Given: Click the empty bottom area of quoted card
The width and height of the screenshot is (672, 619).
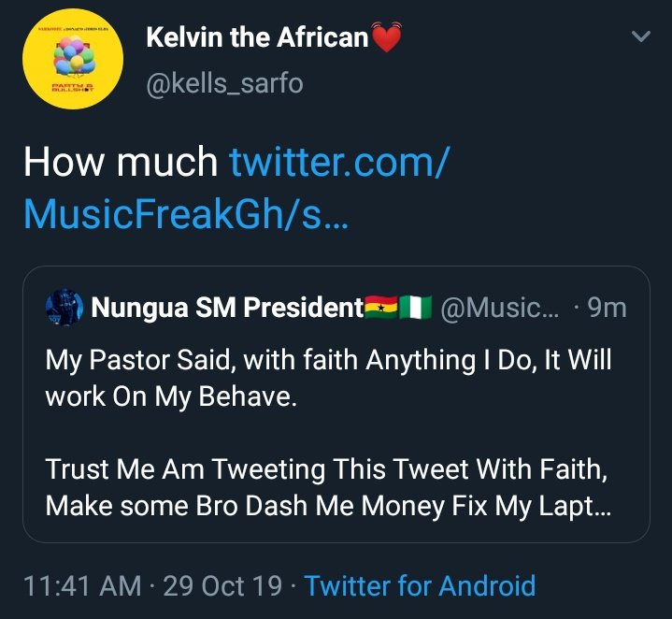Looking at the screenshot, I should [336, 532].
